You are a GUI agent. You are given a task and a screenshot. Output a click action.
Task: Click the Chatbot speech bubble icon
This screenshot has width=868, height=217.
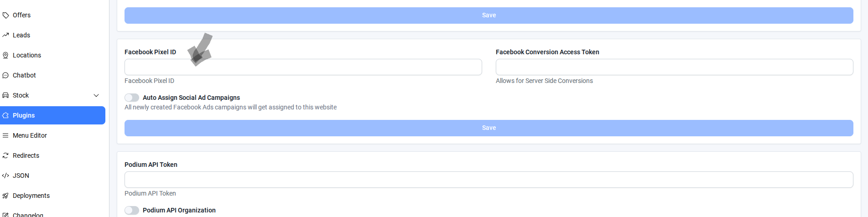pyautogui.click(x=5, y=75)
